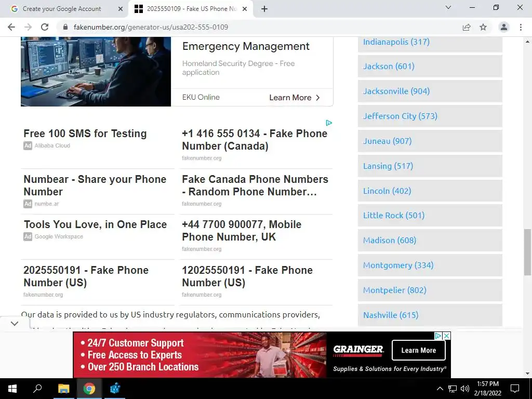Click the scrollbar down arrow
The image size is (532, 399).
pos(527,373)
